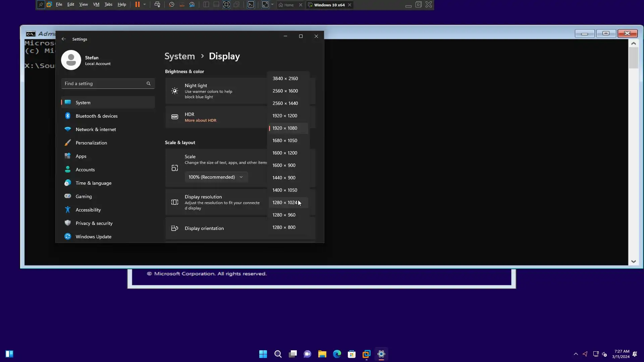Click the take snapshot clock icon

pos(171,5)
